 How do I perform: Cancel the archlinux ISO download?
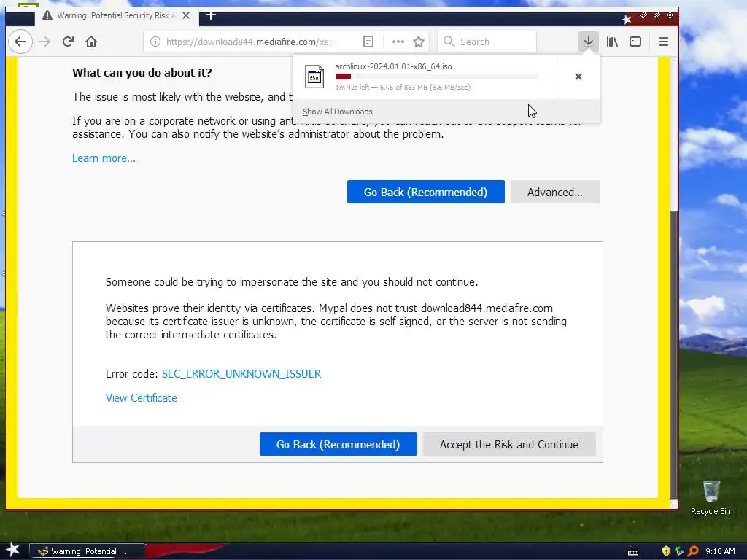(578, 77)
